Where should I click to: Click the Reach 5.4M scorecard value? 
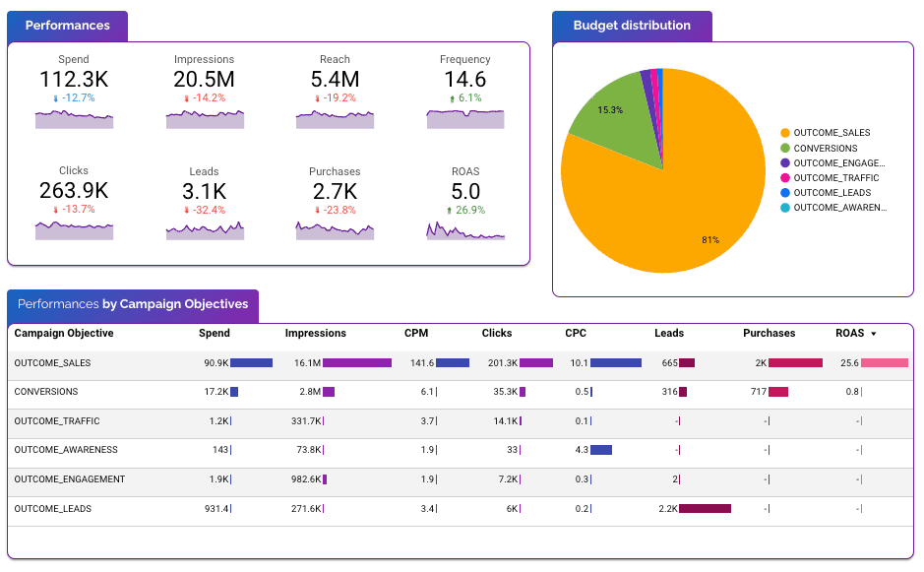point(335,80)
